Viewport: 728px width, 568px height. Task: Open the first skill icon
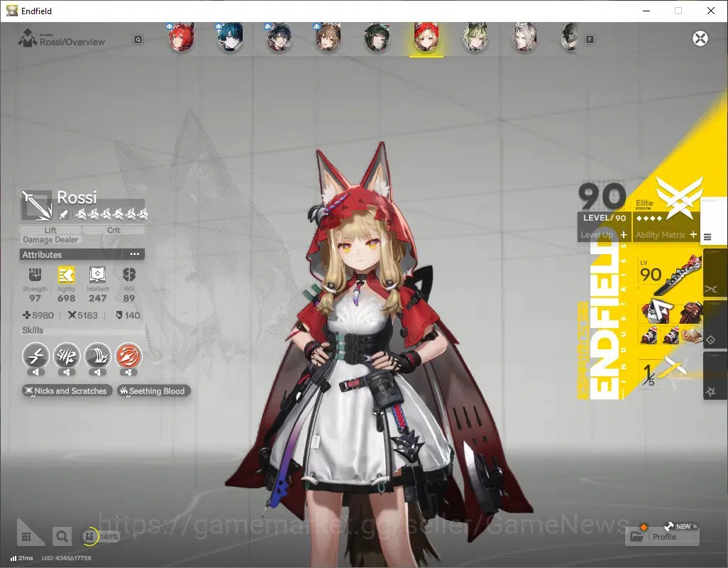tap(35, 356)
